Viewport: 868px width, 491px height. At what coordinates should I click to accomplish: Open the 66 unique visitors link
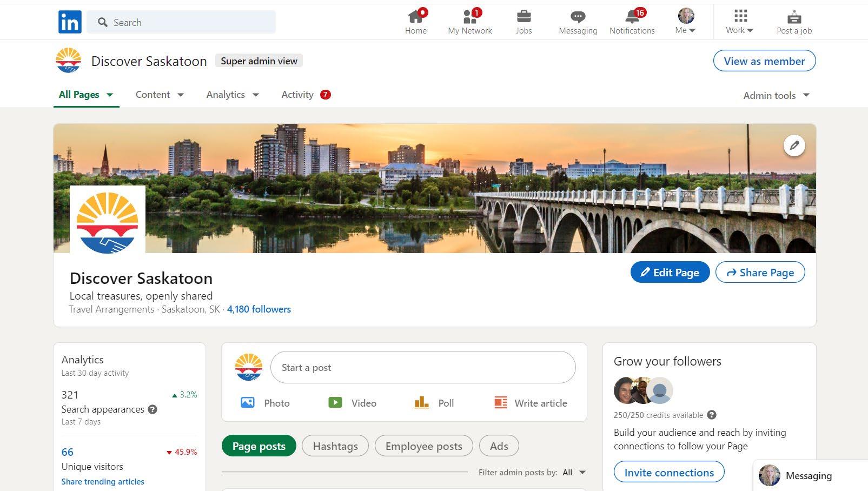pyautogui.click(x=68, y=452)
